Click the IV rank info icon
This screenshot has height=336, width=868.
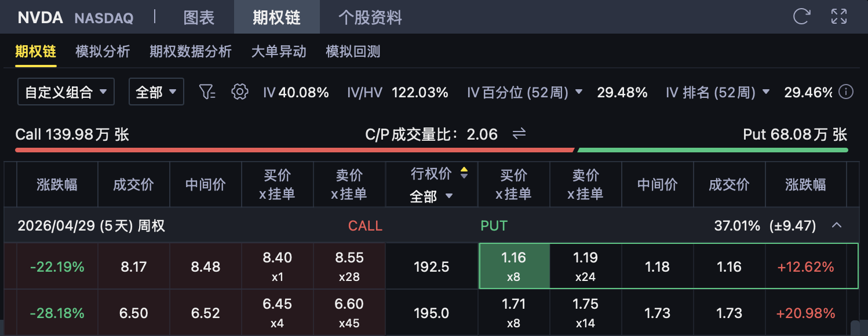point(847,92)
